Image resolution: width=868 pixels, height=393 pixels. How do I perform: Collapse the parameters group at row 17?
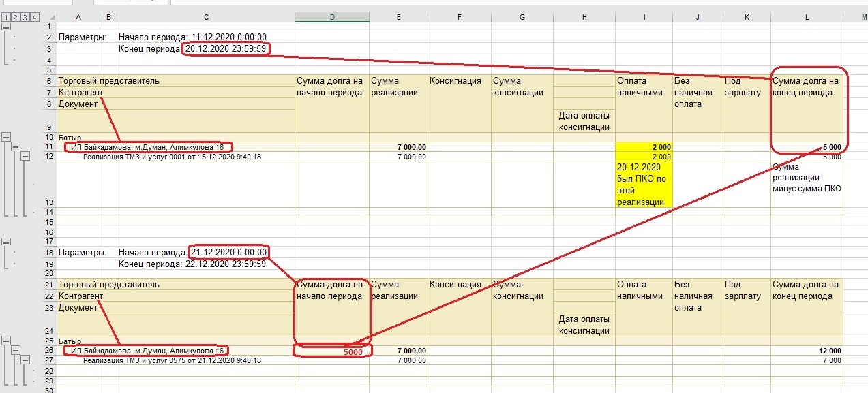(6, 241)
